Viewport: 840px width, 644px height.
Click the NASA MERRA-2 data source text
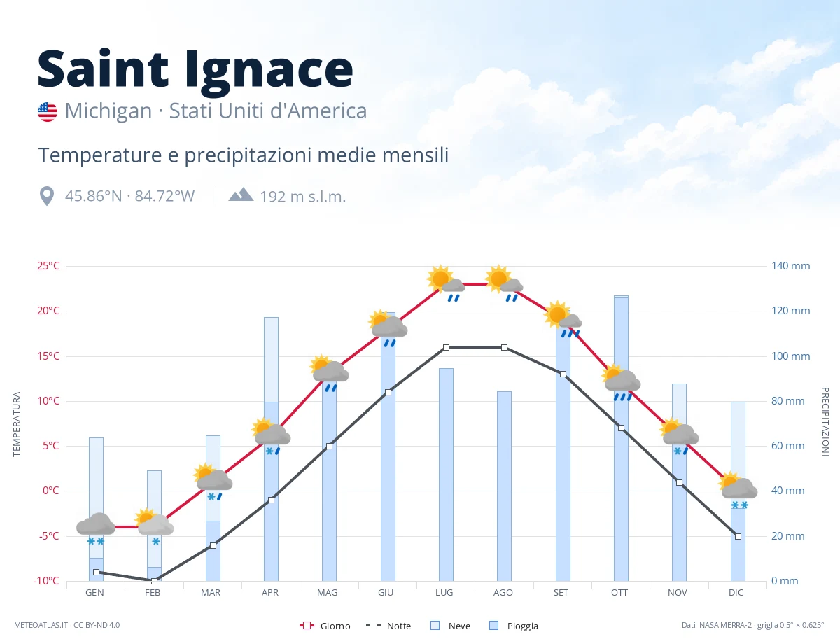pos(753,625)
